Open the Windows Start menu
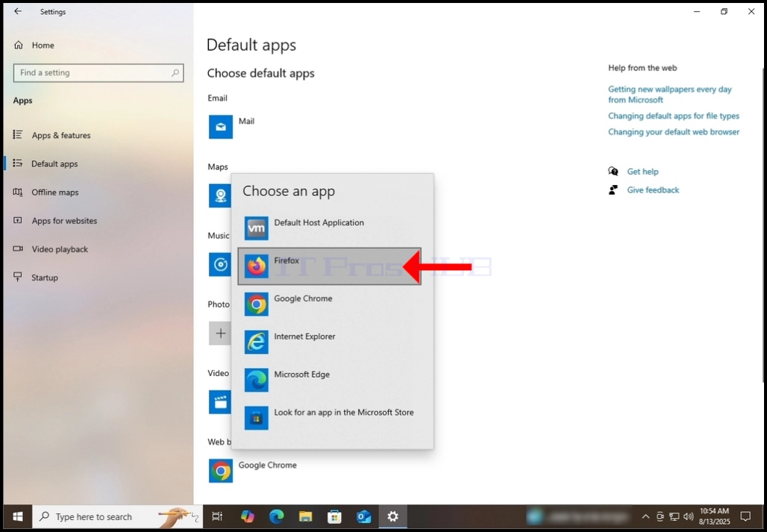This screenshot has height=532, width=767. [18, 516]
